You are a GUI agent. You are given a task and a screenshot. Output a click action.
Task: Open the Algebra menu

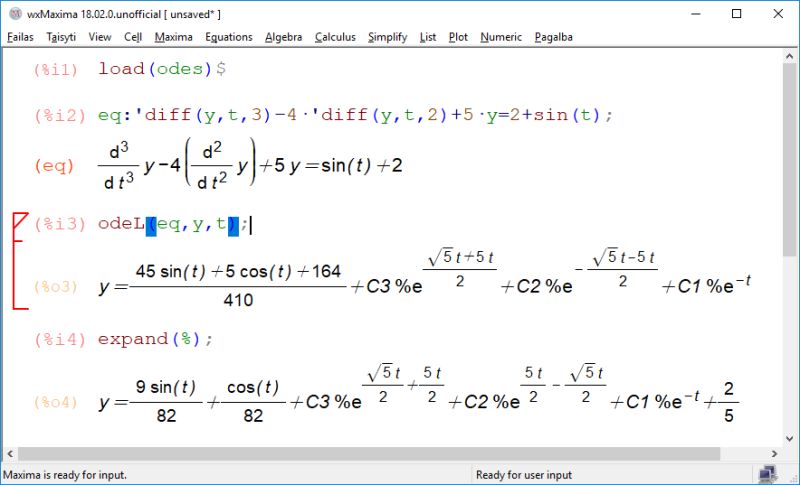[283, 37]
